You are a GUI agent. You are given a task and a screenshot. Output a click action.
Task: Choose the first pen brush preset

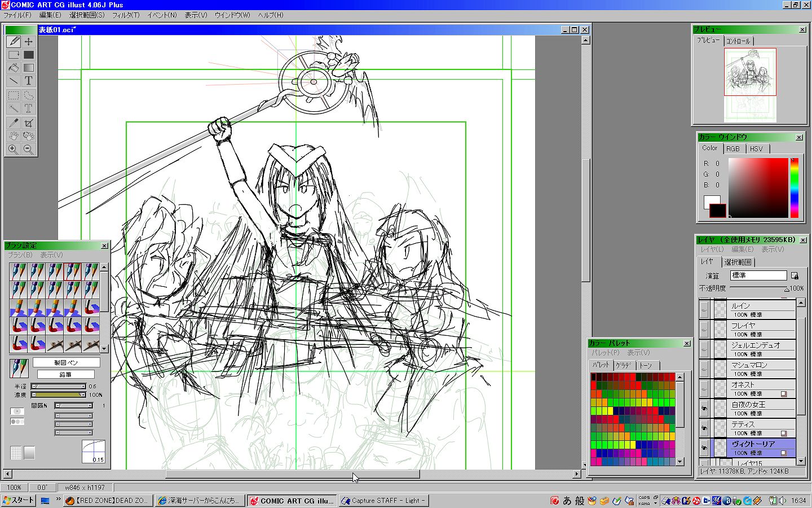[19, 271]
